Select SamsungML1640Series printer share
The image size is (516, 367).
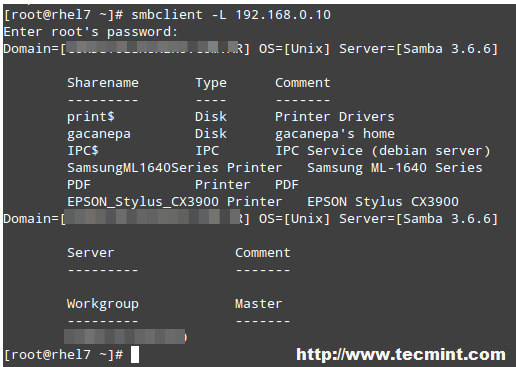click(143, 168)
